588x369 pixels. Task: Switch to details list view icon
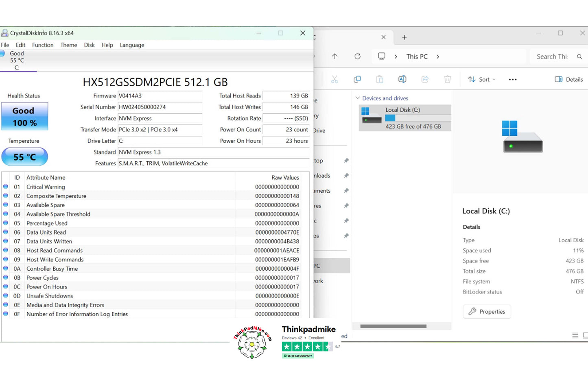575,335
